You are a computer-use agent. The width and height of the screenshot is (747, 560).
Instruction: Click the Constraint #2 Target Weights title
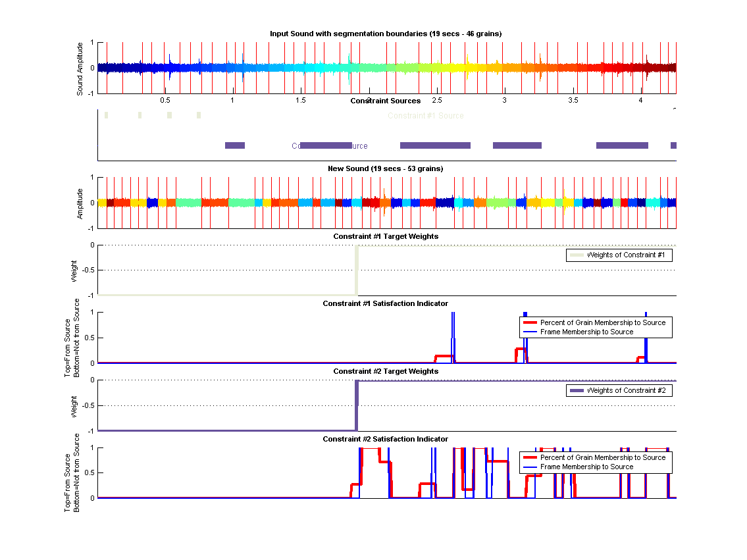point(386,371)
